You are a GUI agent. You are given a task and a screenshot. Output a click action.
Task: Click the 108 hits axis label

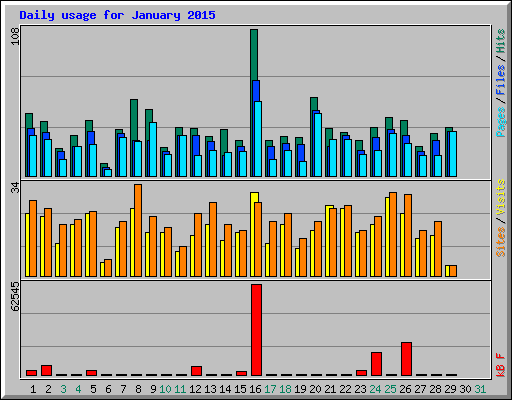click(x=16, y=36)
